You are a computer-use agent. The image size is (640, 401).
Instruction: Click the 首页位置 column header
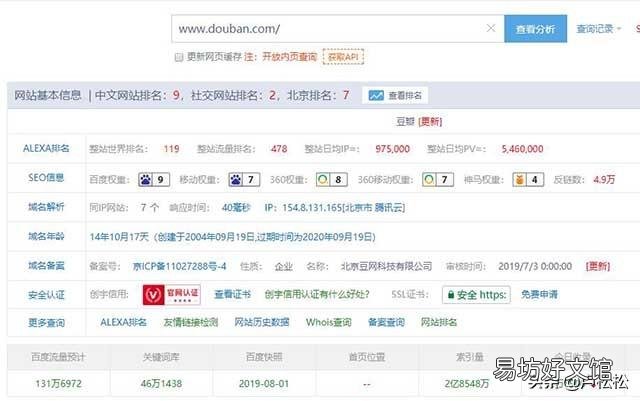tap(367, 357)
